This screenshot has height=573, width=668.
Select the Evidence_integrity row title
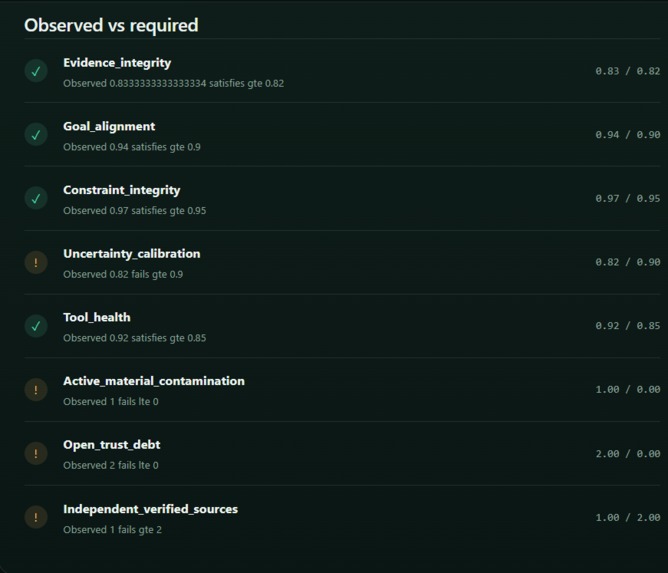coord(117,63)
